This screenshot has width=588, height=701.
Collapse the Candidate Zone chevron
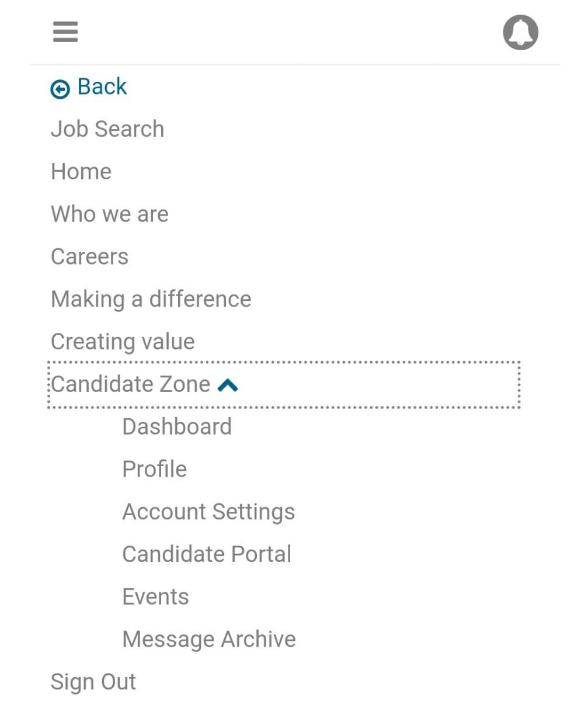[228, 385]
